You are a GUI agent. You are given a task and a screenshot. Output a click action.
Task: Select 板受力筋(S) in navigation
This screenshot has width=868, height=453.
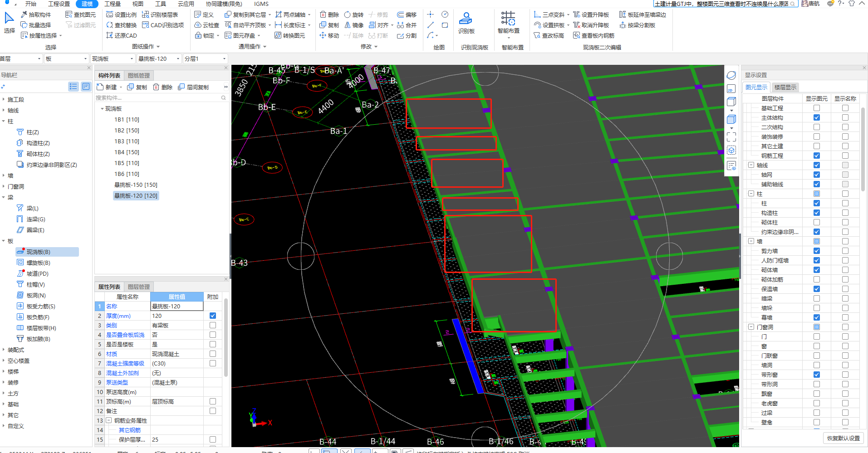pyautogui.click(x=40, y=307)
